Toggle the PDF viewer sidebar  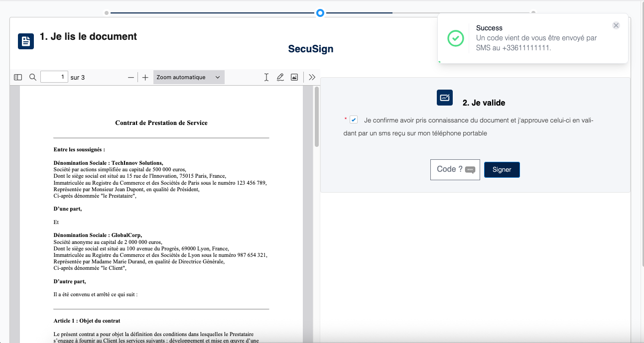pyautogui.click(x=18, y=77)
